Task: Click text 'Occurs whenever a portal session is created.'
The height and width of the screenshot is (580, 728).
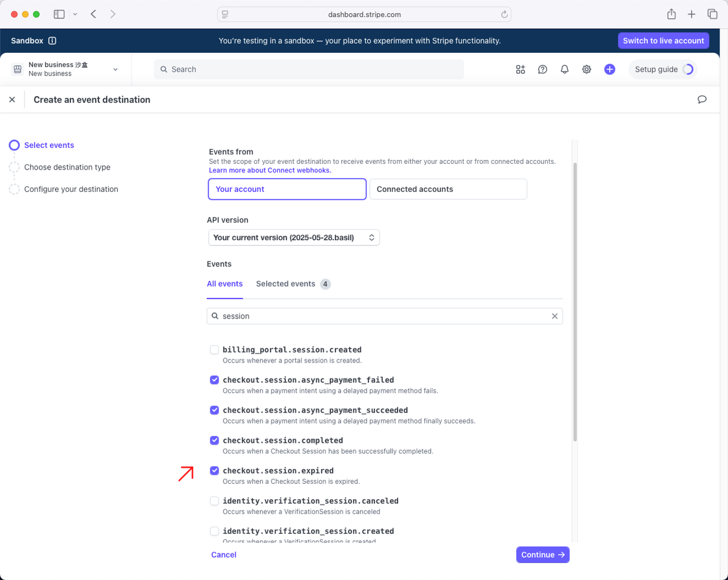Action: click(x=292, y=360)
